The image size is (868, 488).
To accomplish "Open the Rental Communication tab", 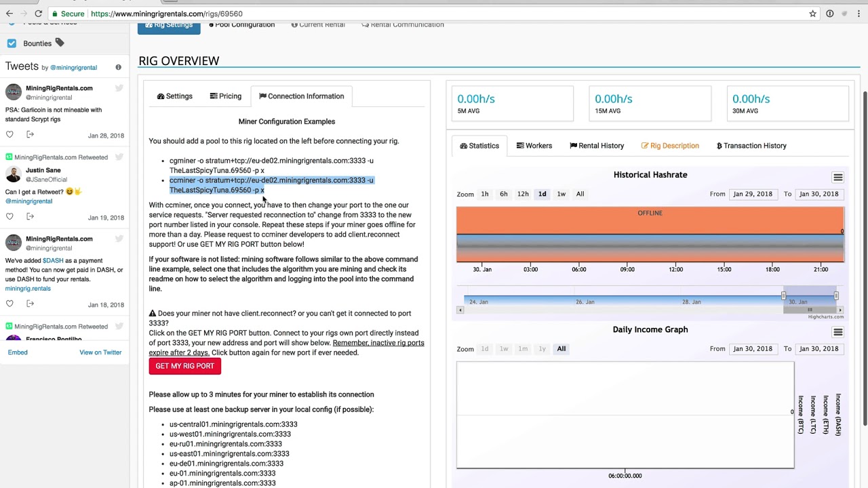I will [x=403, y=24].
